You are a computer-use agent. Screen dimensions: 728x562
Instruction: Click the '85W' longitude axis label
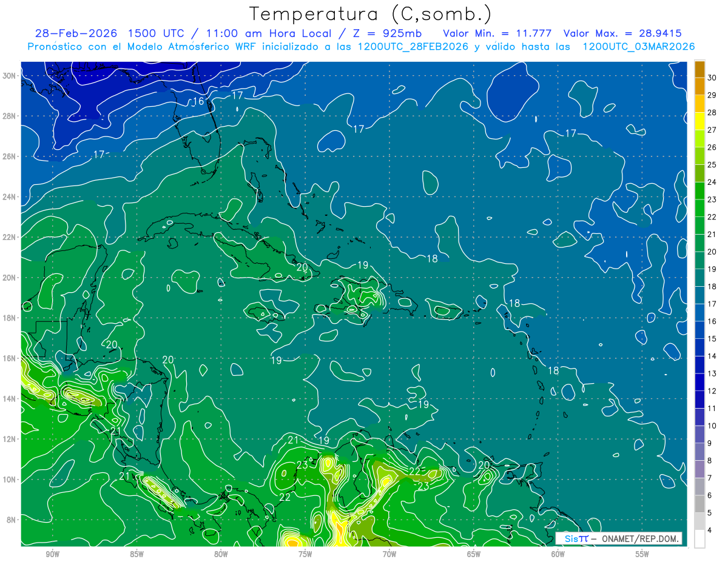136,554
